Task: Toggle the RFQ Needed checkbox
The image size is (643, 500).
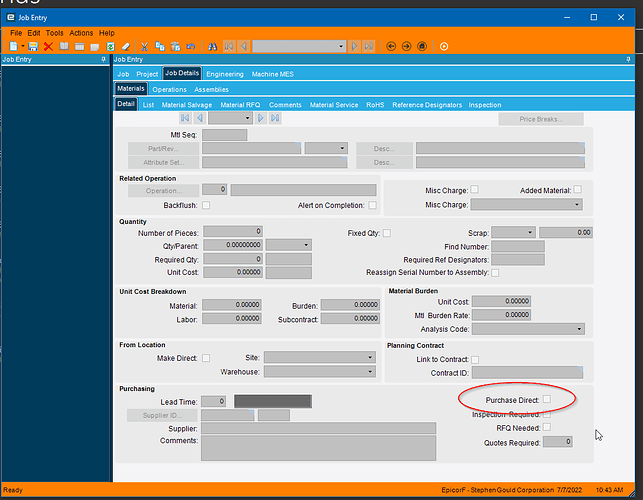Action: click(547, 427)
